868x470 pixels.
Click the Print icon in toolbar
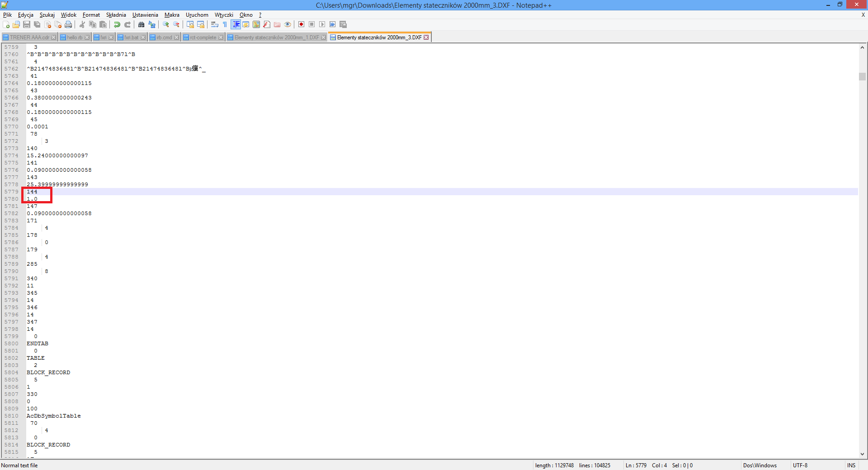coord(68,24)
